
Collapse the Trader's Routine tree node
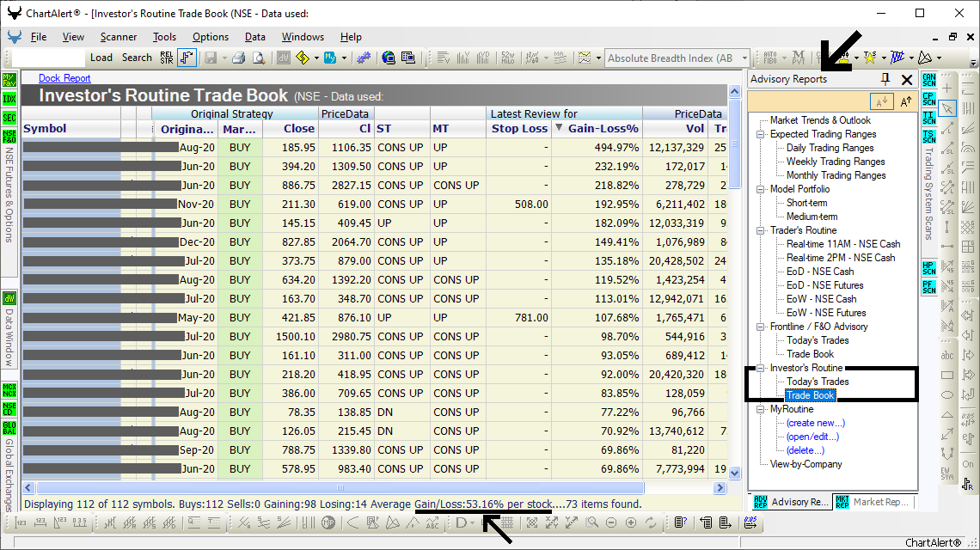761,230
